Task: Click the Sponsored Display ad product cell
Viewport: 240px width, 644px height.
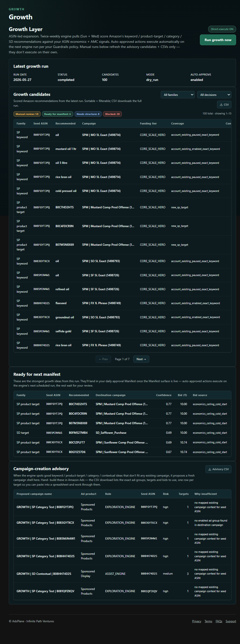Action: coord(88,574)
